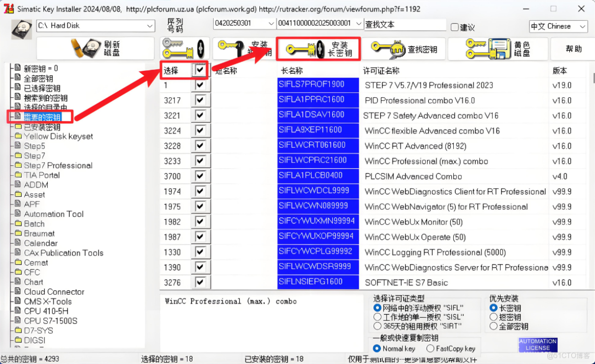Viewport: 595px width, 364px height.
Task: Open the 黄色磁盘 yellow disk tool
Action: point(498,48)
